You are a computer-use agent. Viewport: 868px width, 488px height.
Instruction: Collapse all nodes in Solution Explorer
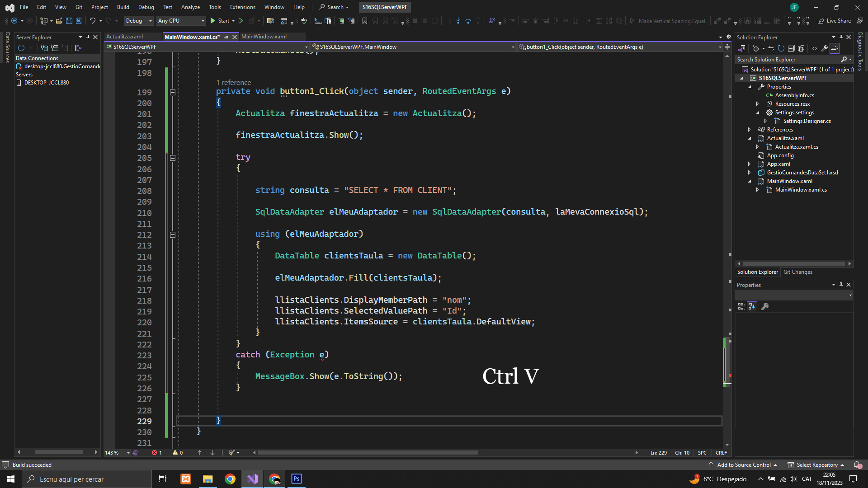(x=791, y=48)
